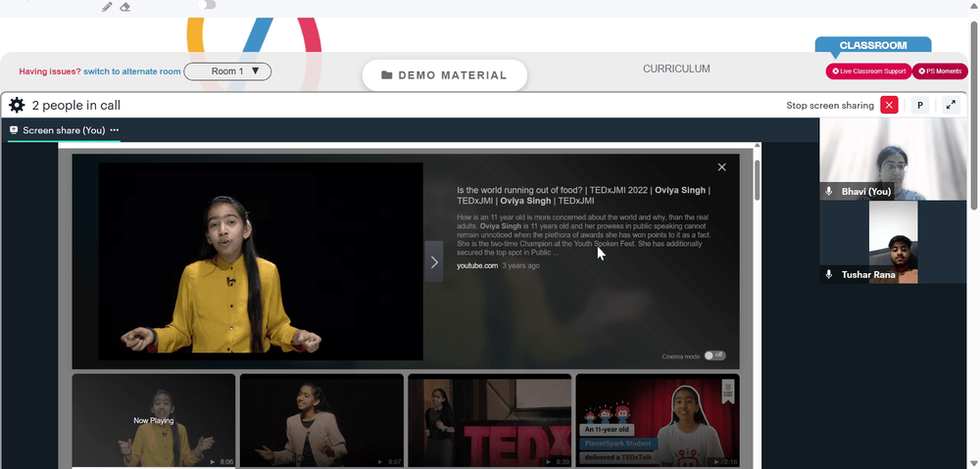Open the Demo Material tab
Viewport: 980px width, 469px height.
[445, 75]
